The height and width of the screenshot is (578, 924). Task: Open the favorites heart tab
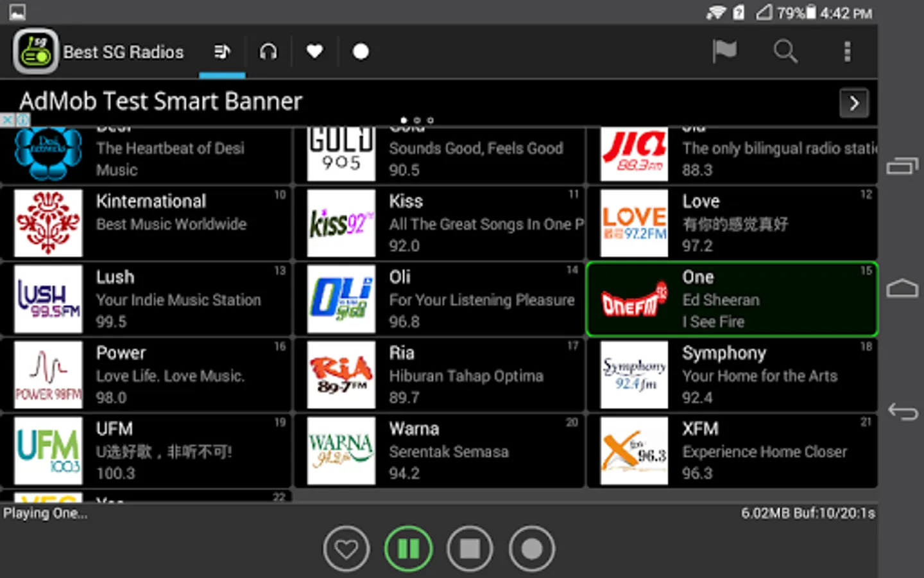(314, 51)
